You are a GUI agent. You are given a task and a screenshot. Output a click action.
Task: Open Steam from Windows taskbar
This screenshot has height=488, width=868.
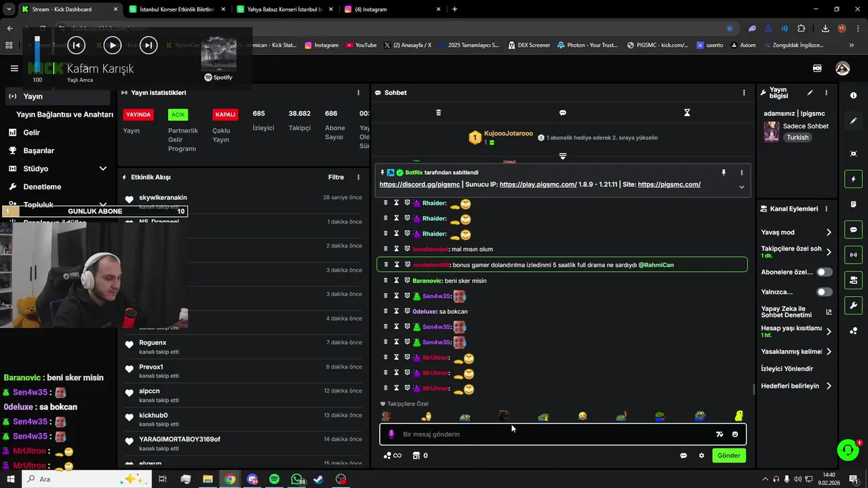click(x=319, y=479)
